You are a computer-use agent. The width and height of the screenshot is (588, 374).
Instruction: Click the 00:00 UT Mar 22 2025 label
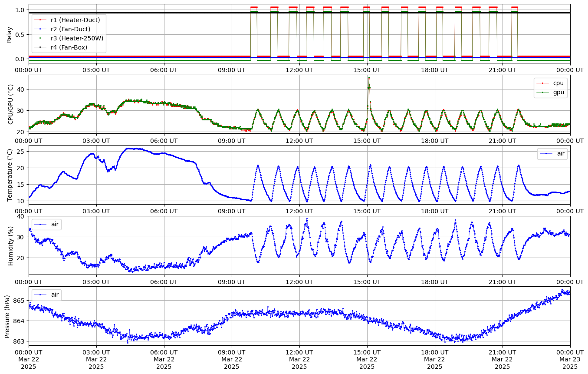29,359
